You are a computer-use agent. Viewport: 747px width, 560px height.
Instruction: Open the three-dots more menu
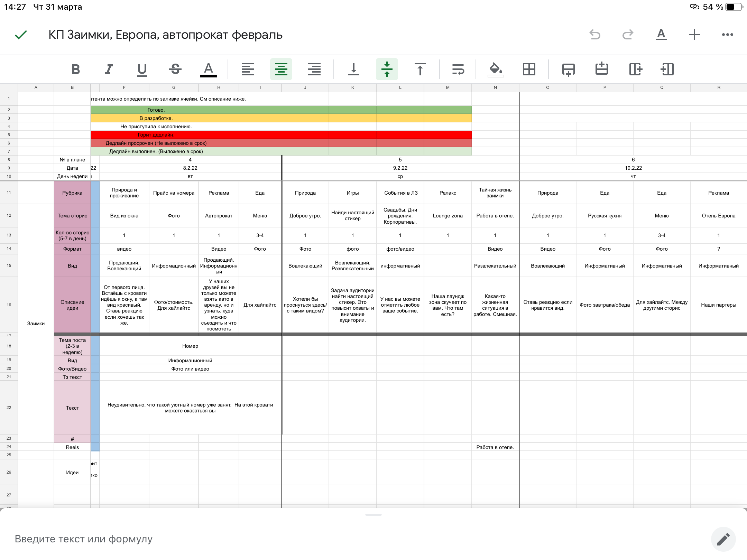[727, 35]
